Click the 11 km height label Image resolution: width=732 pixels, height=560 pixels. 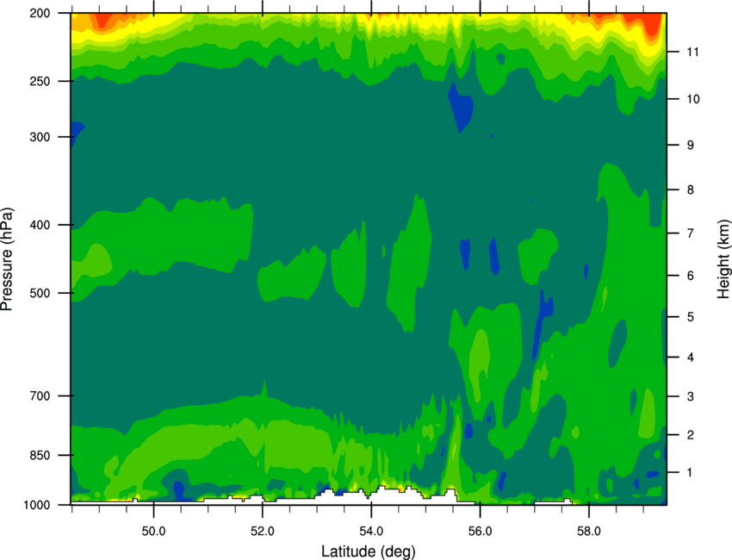click(692, 52)
